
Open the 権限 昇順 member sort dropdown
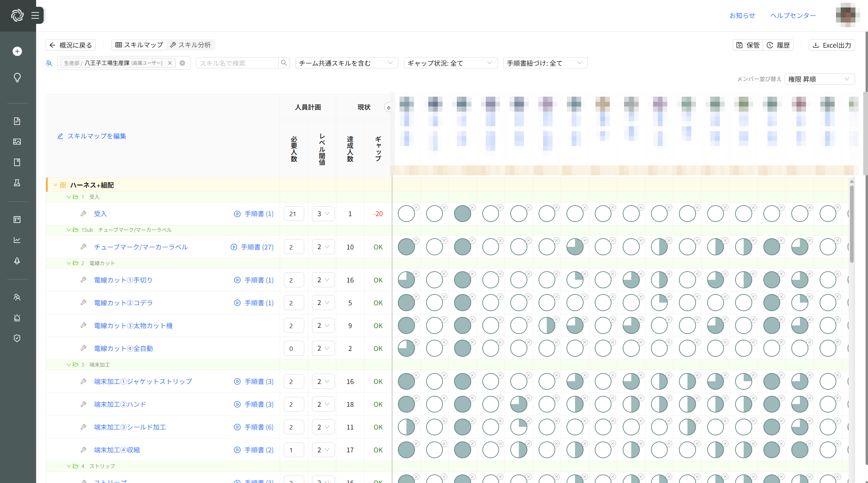[x=819, y=79]
